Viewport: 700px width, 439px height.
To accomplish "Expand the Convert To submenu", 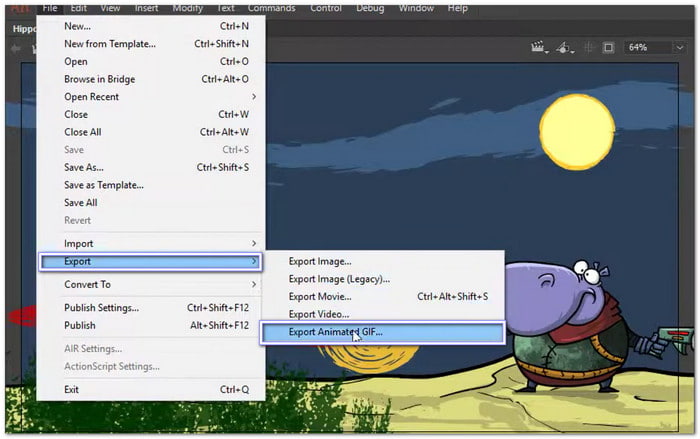I will point(151,284).
